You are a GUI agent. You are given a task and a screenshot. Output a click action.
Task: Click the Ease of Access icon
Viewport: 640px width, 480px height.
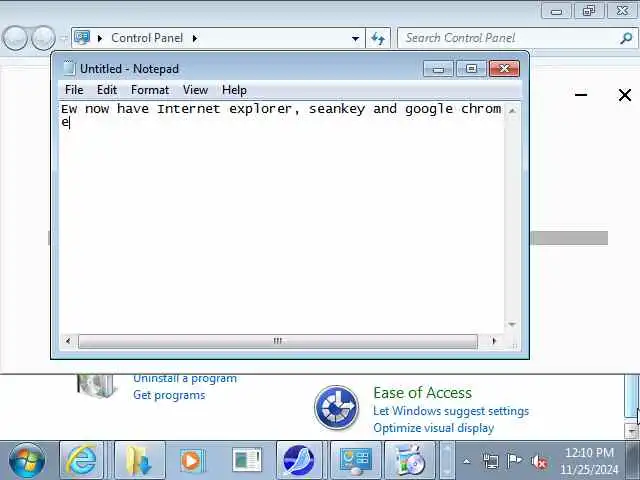[x=336, y=407]
